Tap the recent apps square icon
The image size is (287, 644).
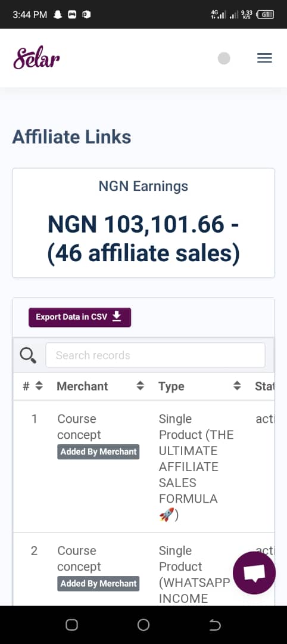click(x=71, y=625)
